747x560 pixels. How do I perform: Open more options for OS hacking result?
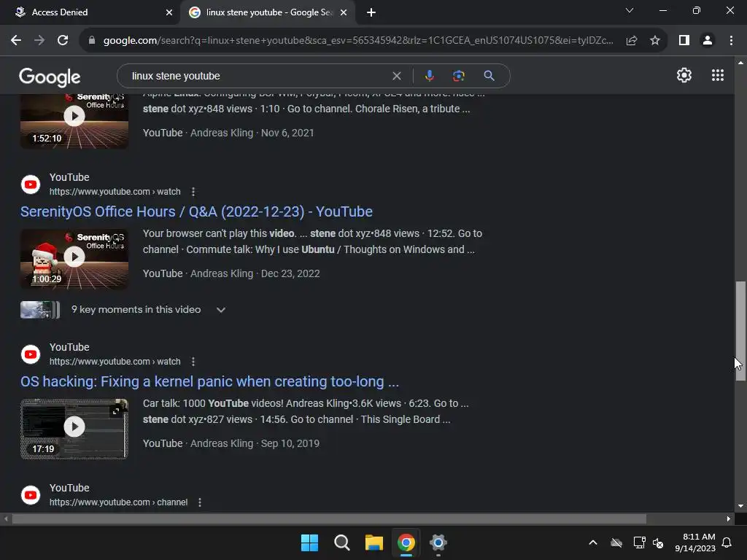point(193,362)
